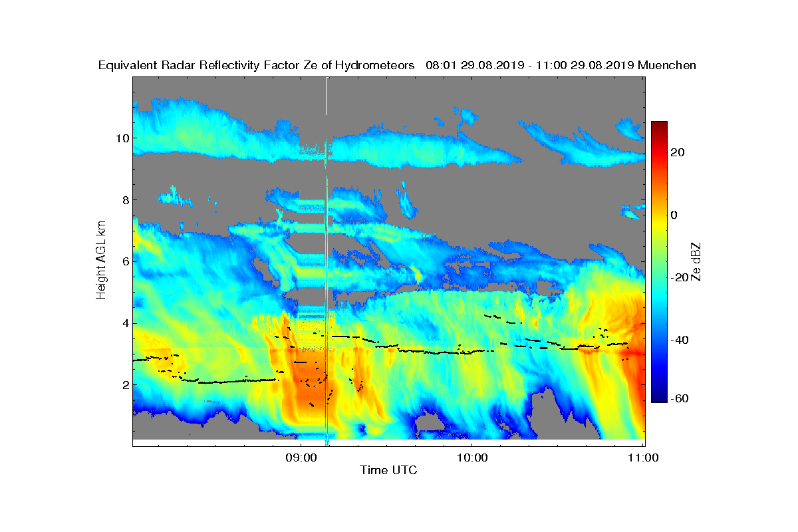Image resolution: width=798 pixels, height=532 pixels.
Task: Click the '10:00' time tick label
Action: pos(471,458)
